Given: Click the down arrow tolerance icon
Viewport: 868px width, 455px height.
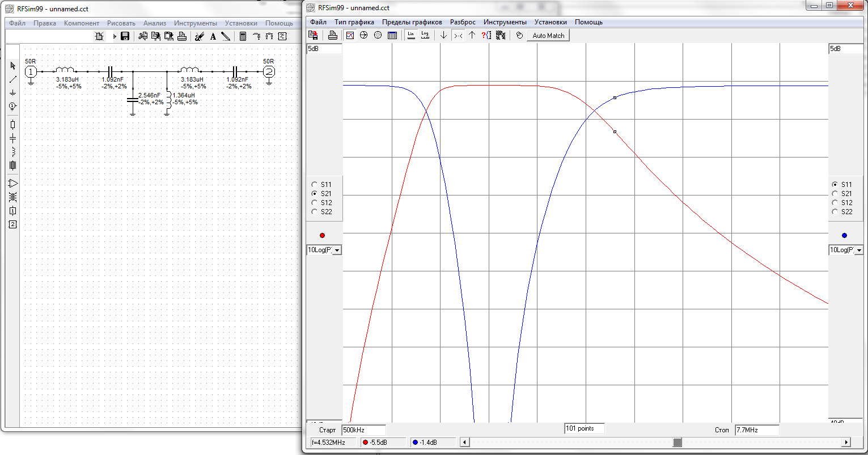Looking at the screenshot, I should click(x=444, y=35).
